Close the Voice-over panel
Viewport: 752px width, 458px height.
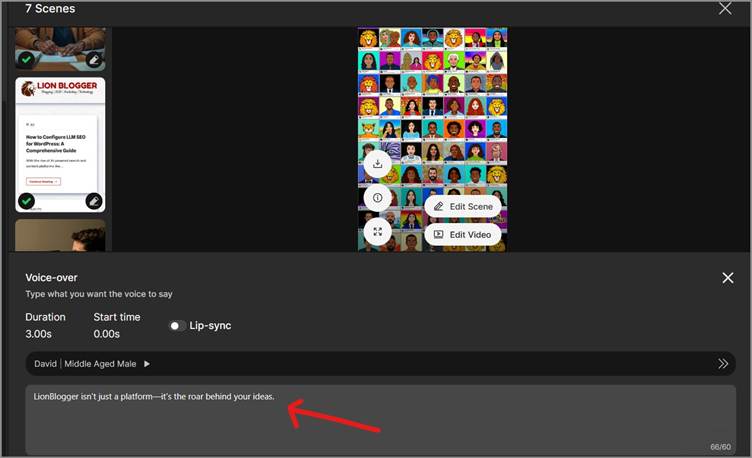(x=727, y=278)
